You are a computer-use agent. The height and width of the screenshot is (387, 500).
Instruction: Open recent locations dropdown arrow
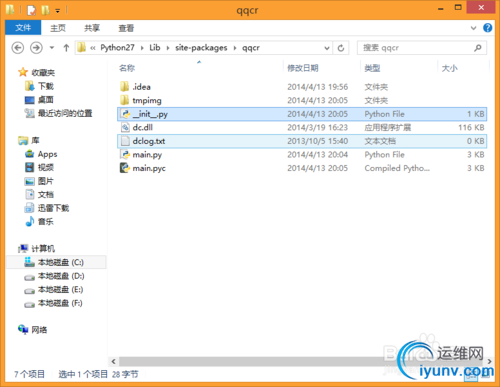52,48
